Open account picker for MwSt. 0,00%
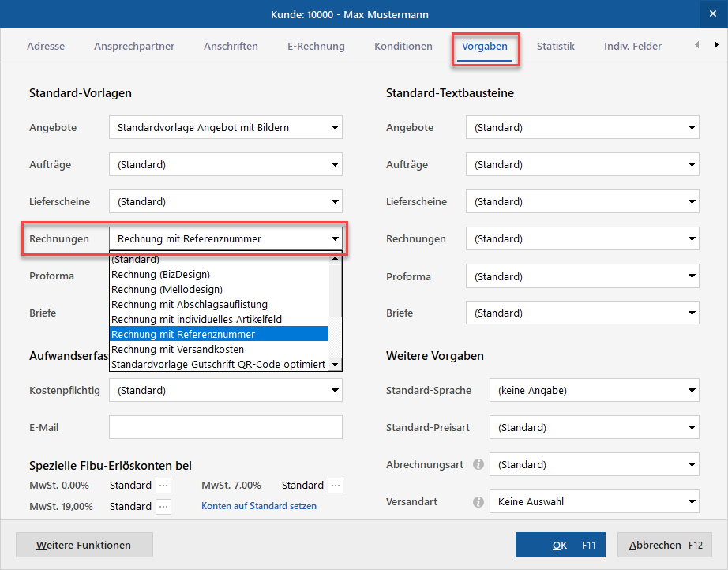Viewport: 728px width, 570px height. point(163,486)
